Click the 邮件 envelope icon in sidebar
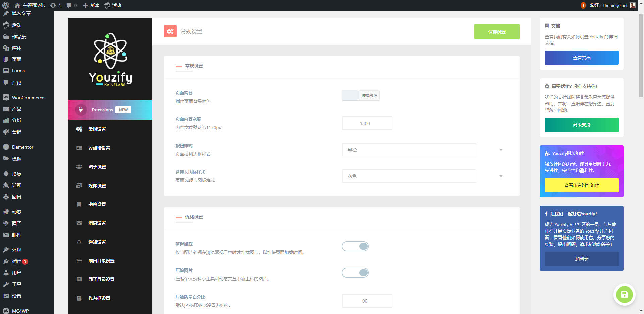Viewport: 644px width, 314px height. pos(6,235)
